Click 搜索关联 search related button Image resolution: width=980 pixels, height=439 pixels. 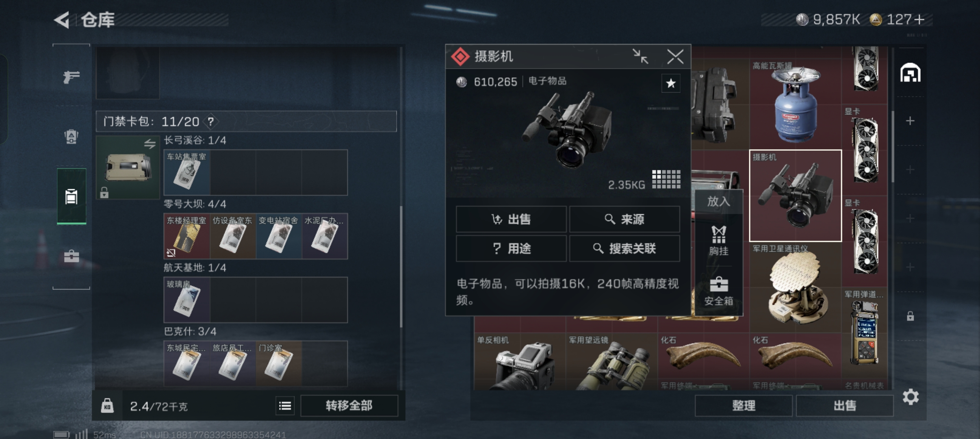point(624,248)
